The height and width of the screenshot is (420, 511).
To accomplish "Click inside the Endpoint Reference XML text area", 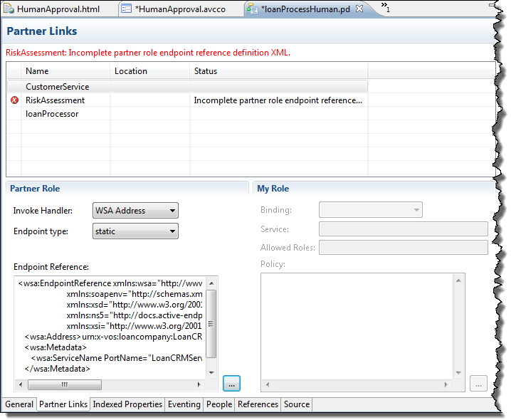I will 114,327.
